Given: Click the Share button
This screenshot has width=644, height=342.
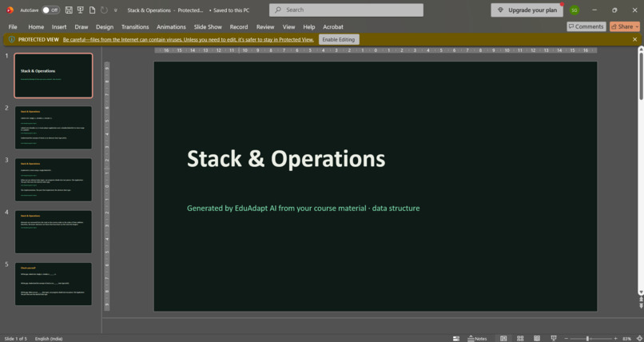Looking at the screenshot, I should coord(625,26).
